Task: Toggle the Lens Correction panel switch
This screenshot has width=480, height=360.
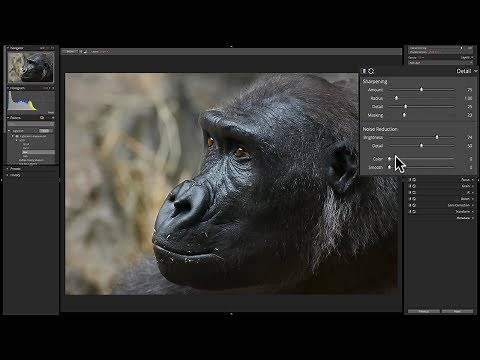Action: coord(410,205)
